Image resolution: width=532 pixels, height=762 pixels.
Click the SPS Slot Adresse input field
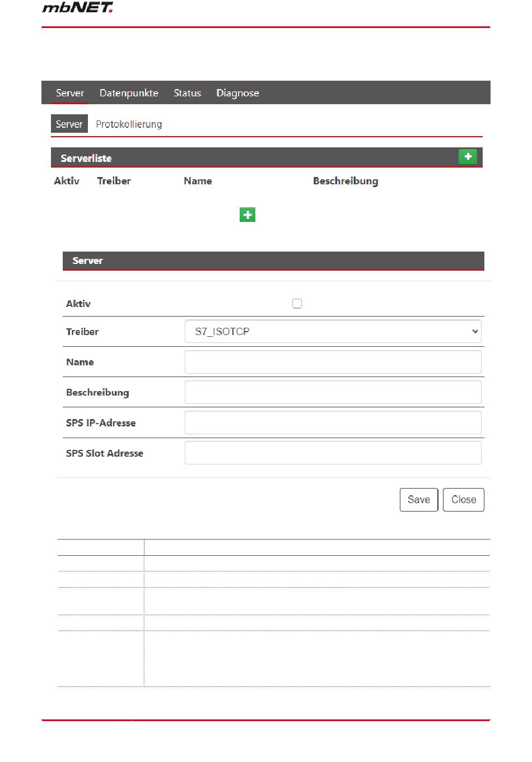tap(333, 453)
